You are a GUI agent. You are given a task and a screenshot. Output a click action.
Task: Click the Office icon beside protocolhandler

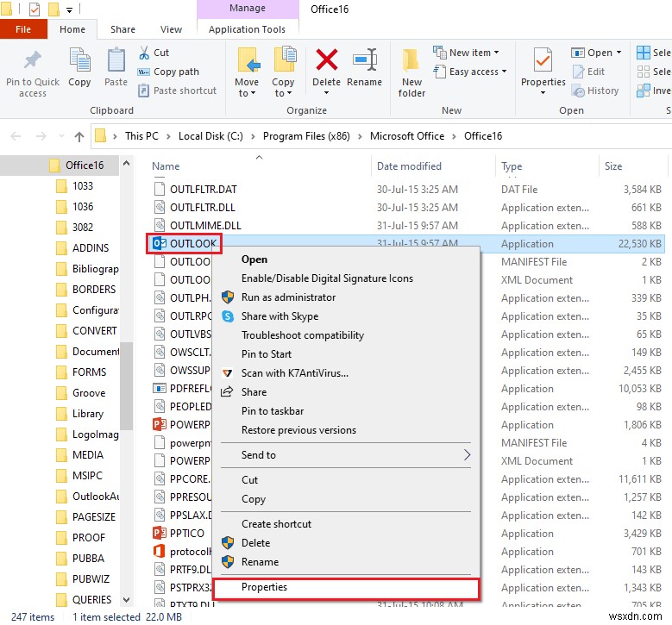coord(160,552)
